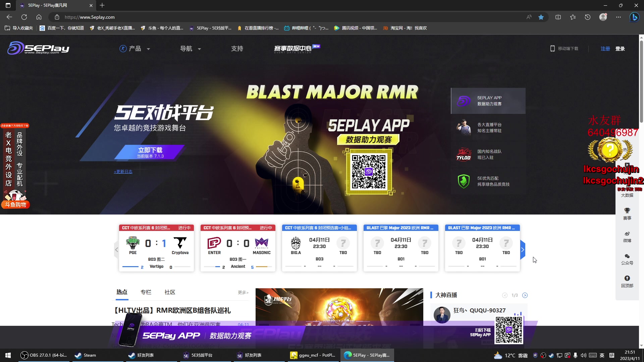Click the 移动端下载 link
The image size is (644, 362).
pyautogui.click(x=564, y=49)
